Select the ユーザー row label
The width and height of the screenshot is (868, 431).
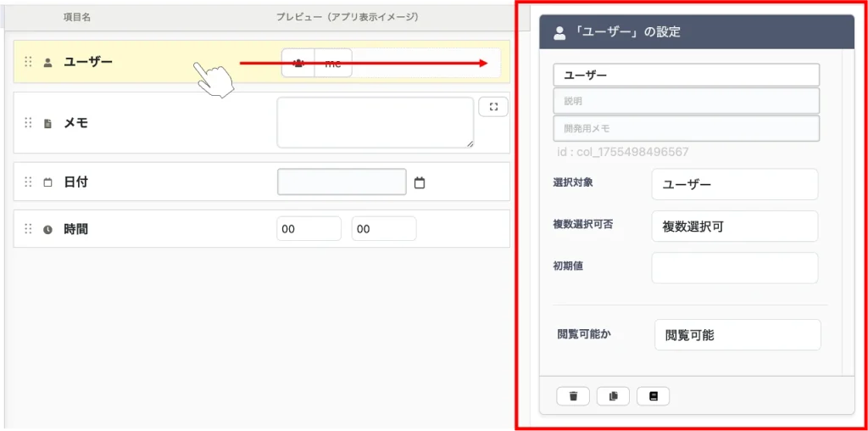click(88, 62)
